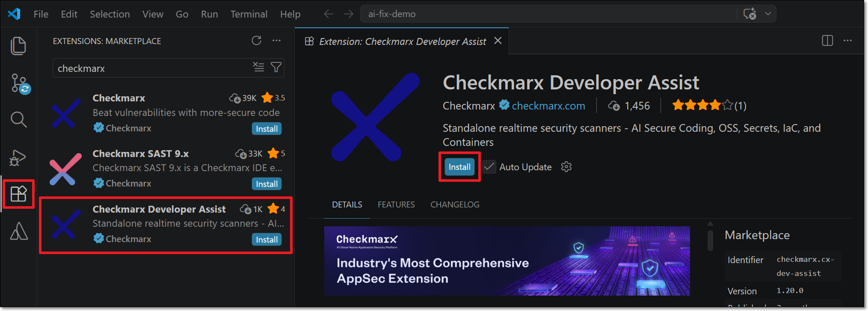Viewport: 868px width, 311px height.
Task: Open the Run menu
Action: tap(210, 14)
